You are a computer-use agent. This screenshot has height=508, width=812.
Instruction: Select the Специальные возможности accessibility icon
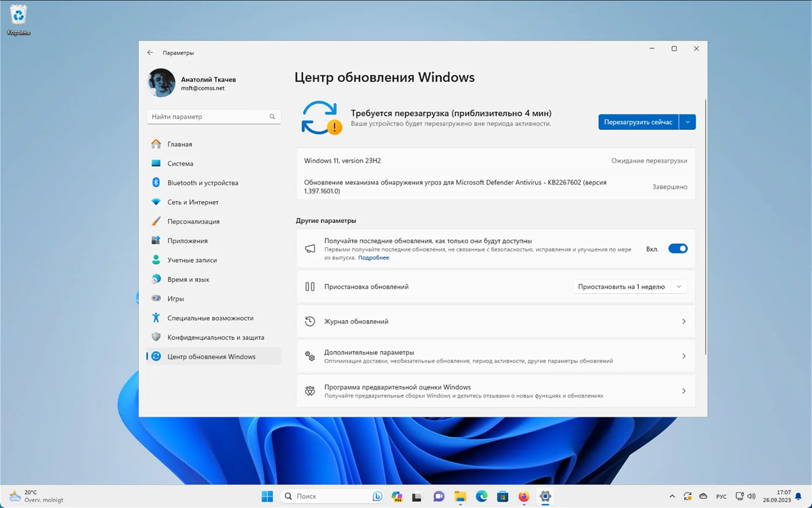pos(156,318)
